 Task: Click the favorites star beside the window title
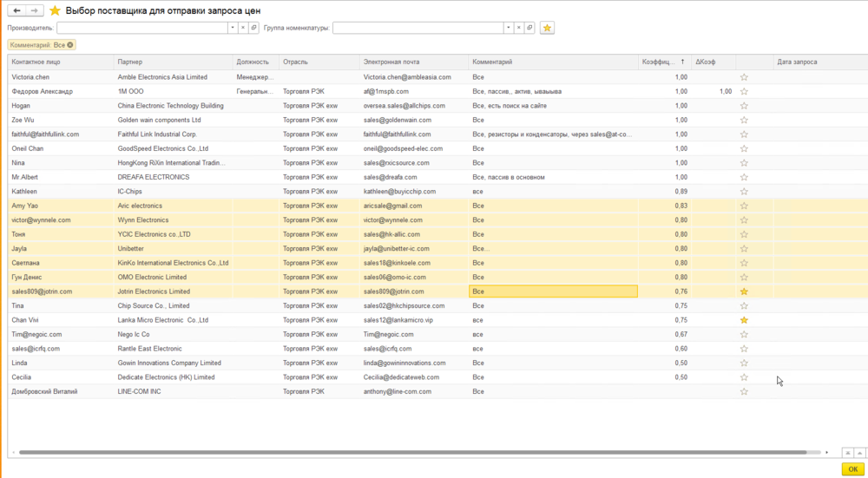pos(55,10)
